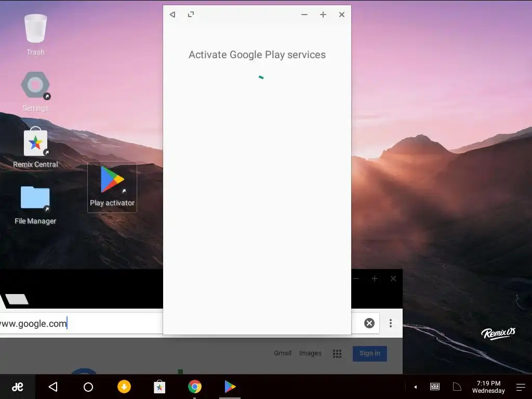Viewport: 532px width, 399px height.
Task: Open the SIM signal status tray icon
Action: (x=457, y=387)
